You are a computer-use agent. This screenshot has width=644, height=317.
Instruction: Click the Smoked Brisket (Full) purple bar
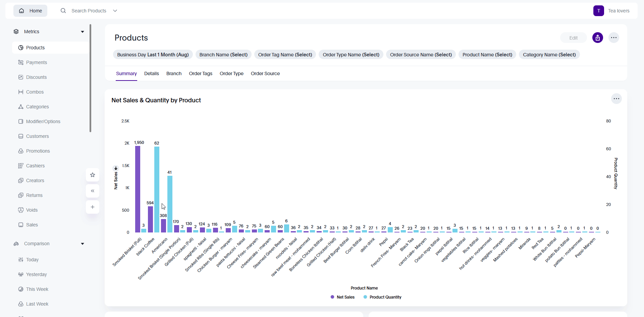tap(138, 189)
